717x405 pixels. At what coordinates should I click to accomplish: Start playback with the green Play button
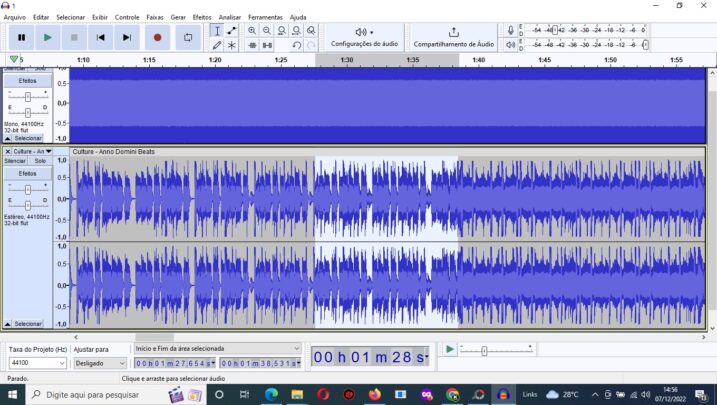click(47, 37)
